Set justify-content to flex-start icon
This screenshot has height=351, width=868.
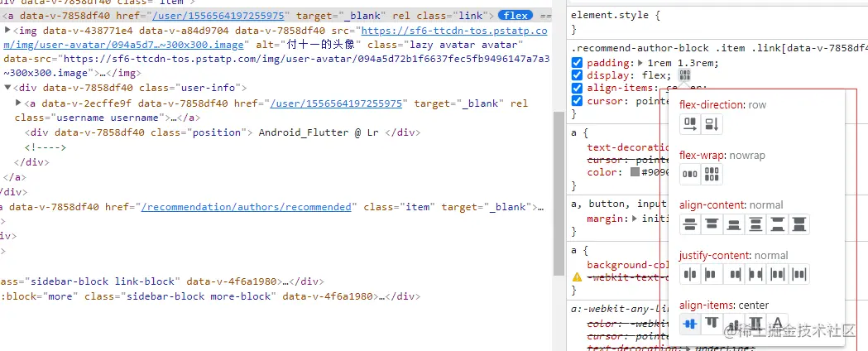coord(712,274)
